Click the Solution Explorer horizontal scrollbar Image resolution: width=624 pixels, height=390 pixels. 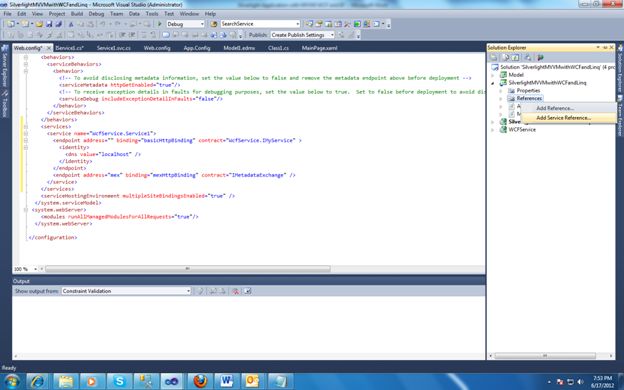point(545,356)
